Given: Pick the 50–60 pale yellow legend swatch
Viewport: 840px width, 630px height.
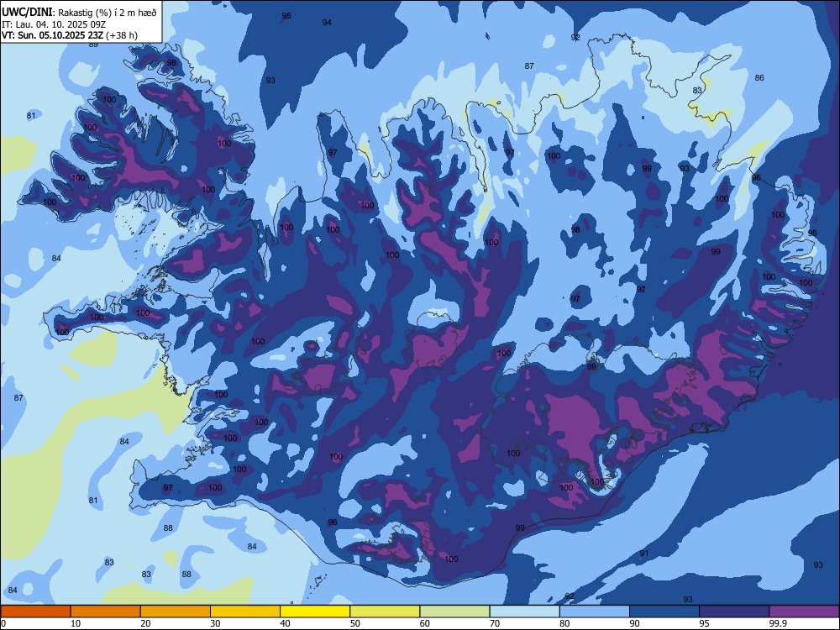Looking at the screenshot, I should pos(386,612).
